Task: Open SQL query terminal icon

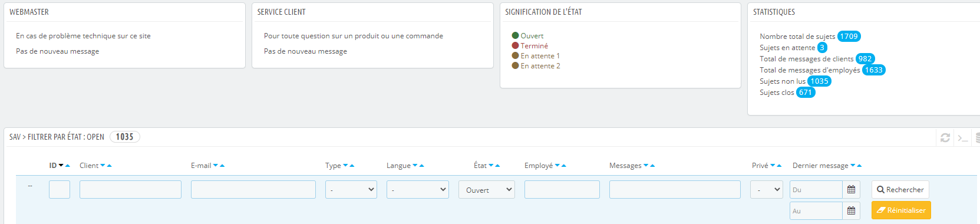Action: coord(963,137)
